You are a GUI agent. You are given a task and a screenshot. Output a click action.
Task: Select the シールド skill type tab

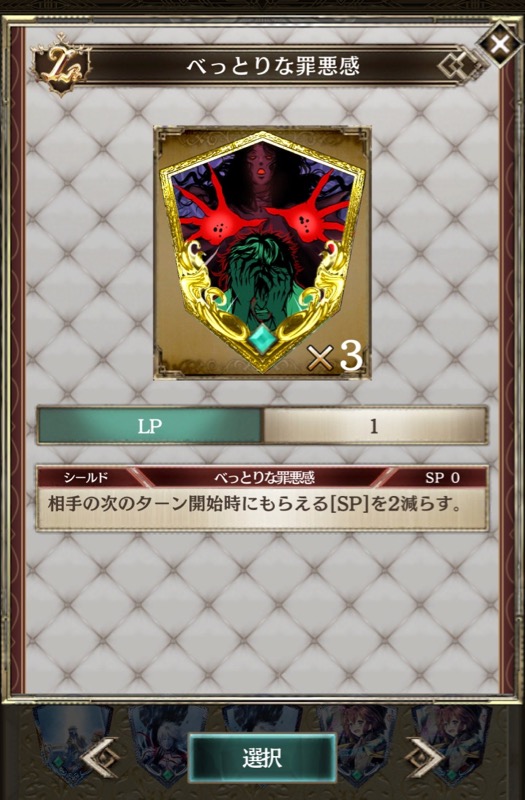click(87, 477)
